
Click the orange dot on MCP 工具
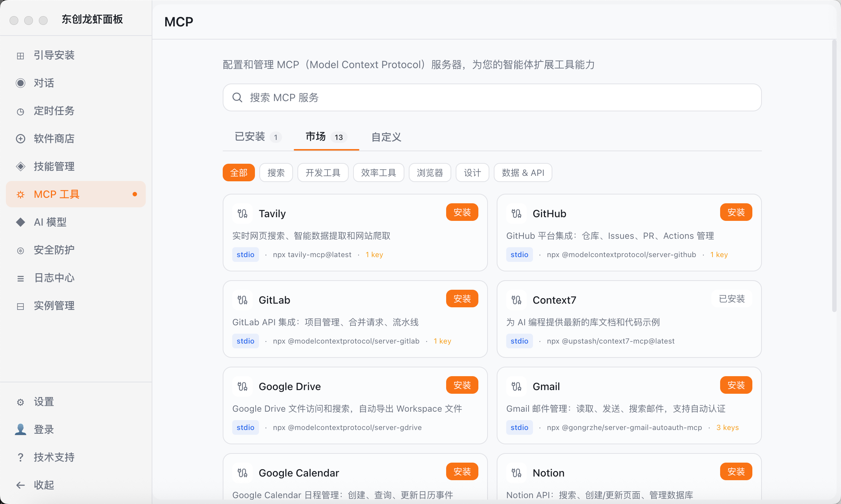click(x=135, y=194)
